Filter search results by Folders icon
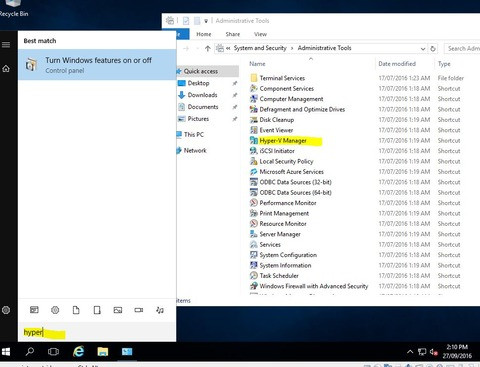 97,310
